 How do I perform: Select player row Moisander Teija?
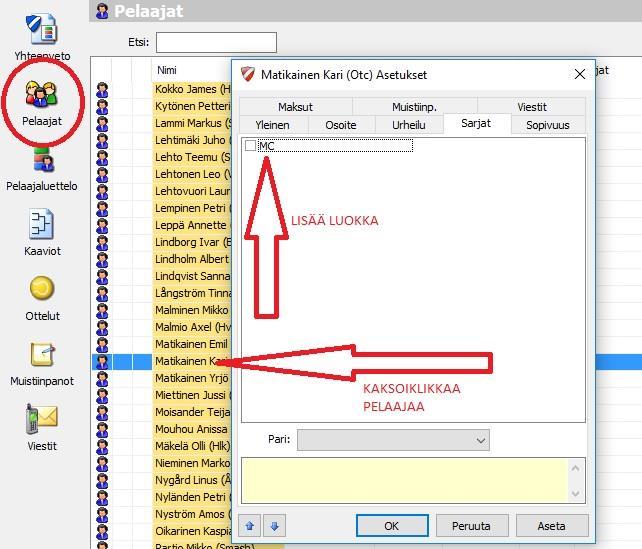tap(162, 412)
